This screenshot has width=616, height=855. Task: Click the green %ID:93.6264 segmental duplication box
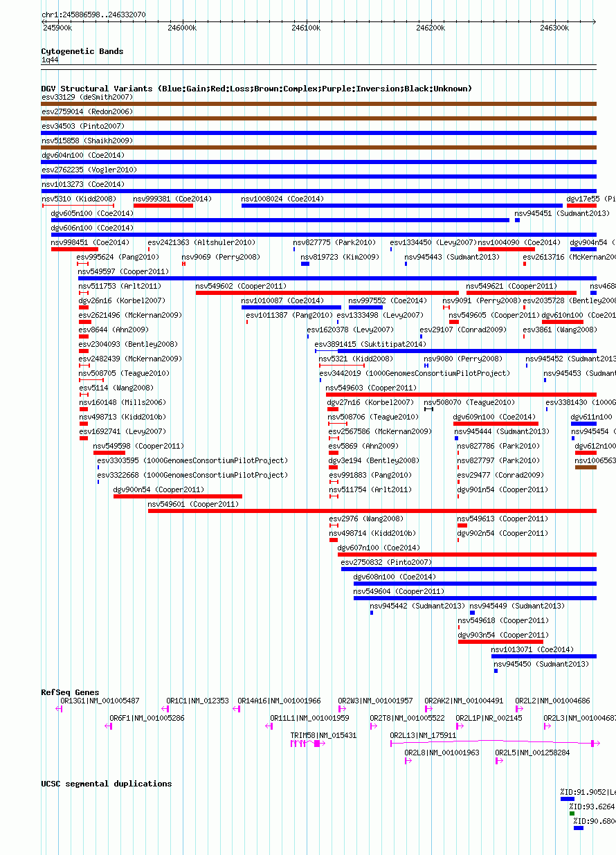[572, 813]
